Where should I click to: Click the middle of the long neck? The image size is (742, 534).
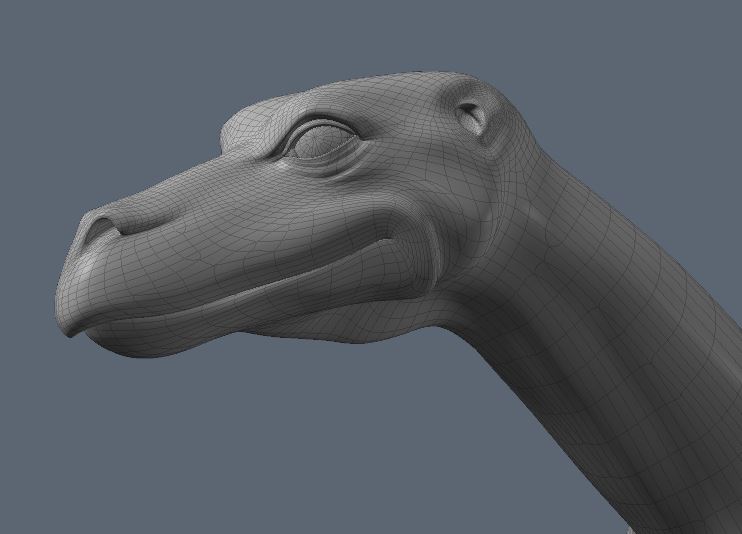tap(590, 330)
